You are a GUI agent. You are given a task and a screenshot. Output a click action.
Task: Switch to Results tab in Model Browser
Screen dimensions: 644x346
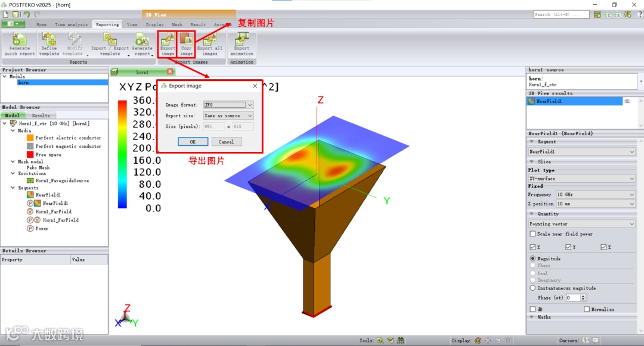click(x=41, y=116)
